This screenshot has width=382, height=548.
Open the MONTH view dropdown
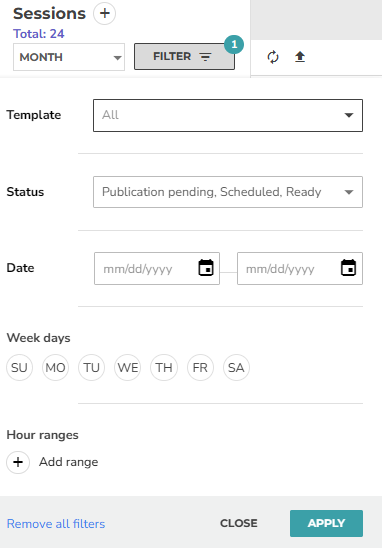(69, 57)
